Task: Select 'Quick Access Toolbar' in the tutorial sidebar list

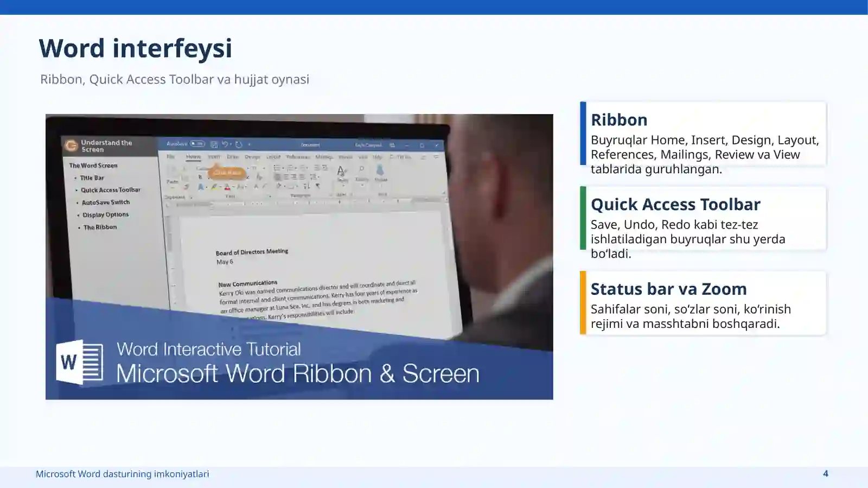Action: point(111,190)
